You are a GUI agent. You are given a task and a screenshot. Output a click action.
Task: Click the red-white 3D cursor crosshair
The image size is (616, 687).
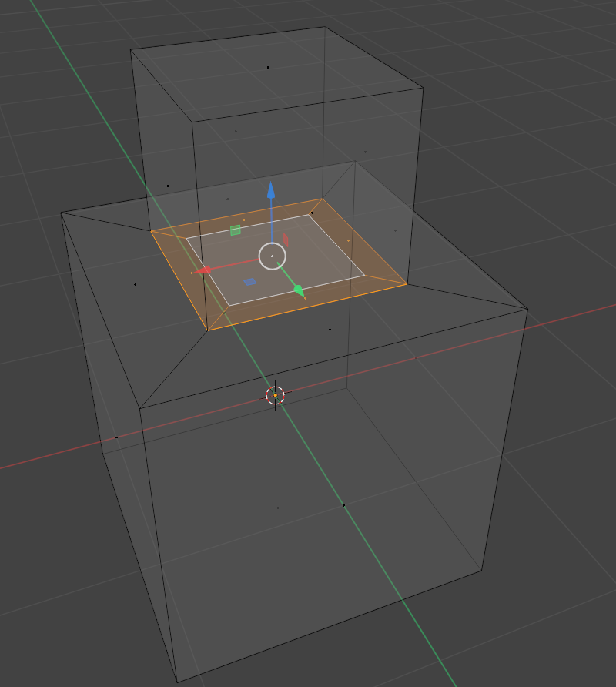pos(275,395)
